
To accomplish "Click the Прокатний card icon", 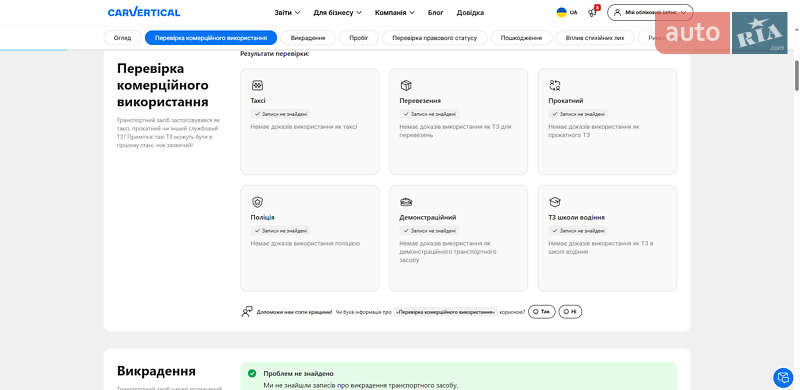I will coord(555,85).
